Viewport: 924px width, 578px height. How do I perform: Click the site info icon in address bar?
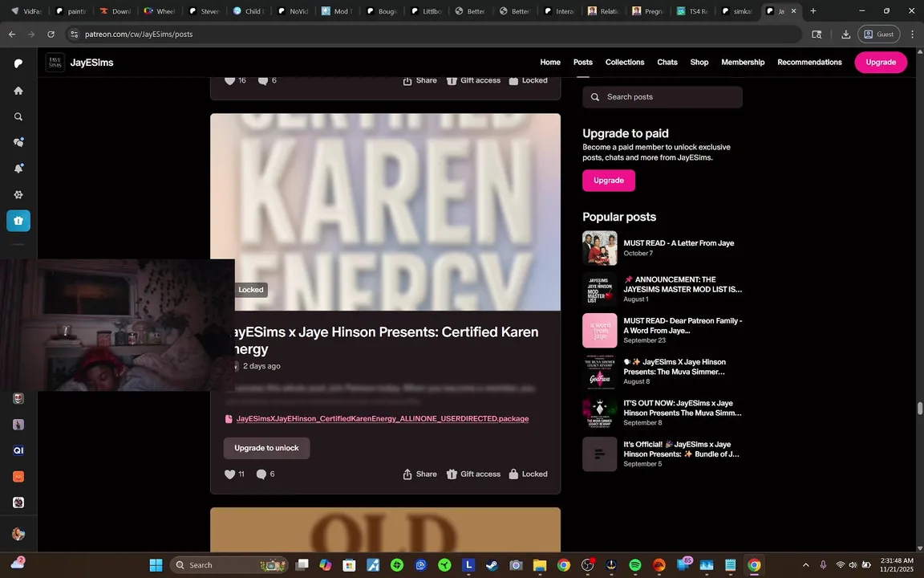(x=75, y=35)
